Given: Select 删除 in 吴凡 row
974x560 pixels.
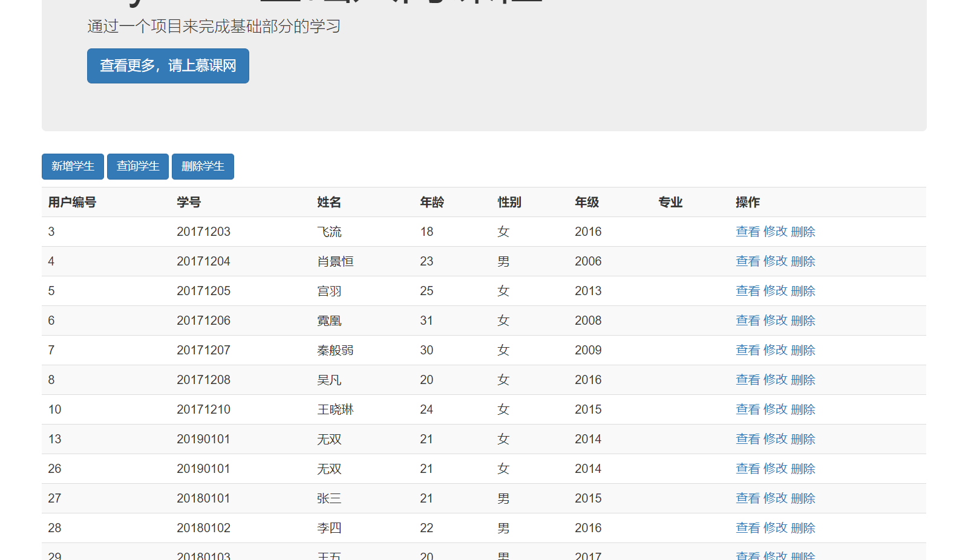Looking at the screenshot, I should [803, 380].
